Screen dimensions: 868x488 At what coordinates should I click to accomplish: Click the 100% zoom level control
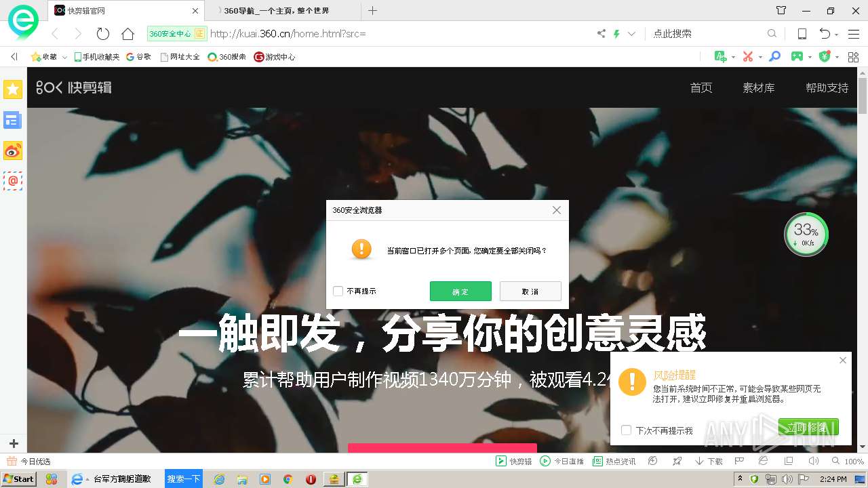pyautogui.click(x=848, y=461)
